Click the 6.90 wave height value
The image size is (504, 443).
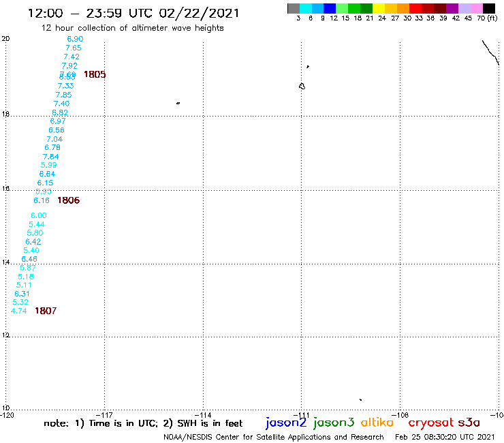[75, 39]
